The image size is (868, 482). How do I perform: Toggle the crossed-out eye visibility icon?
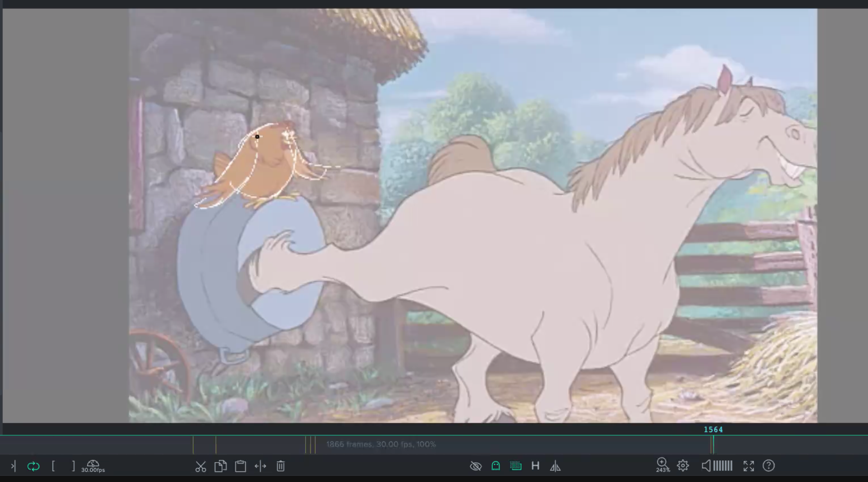click(476, 466)
